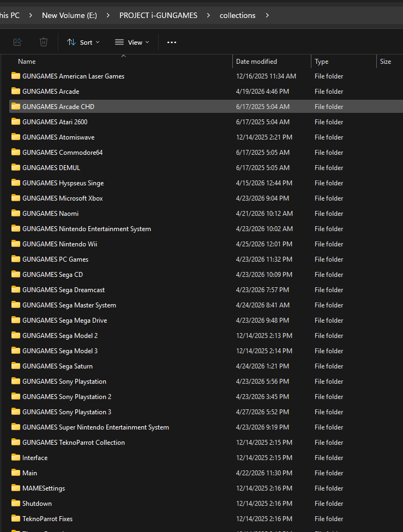Select the GUNGAMES Sony Playstation folder name

tap(64, 382)
